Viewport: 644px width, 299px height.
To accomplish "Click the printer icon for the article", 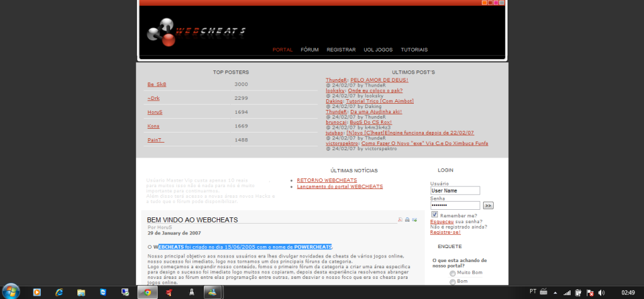I will pyautogui.click(x=408, y=219).
